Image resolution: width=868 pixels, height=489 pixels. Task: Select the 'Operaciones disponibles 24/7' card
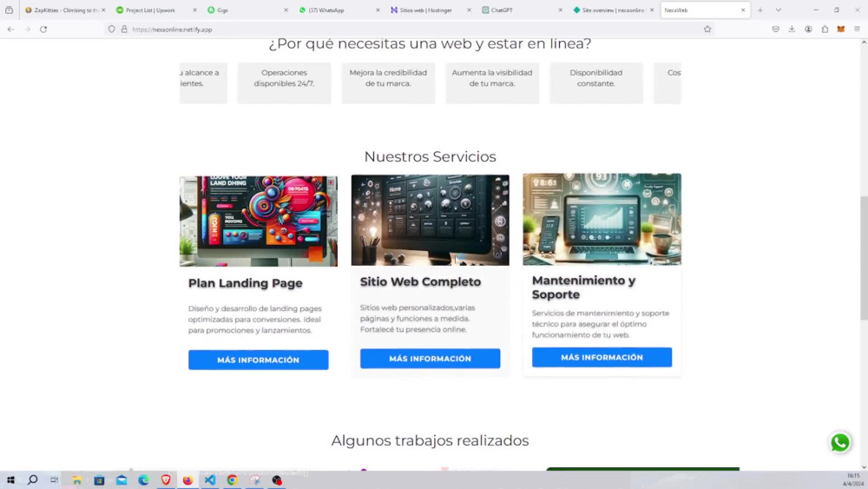284,83
